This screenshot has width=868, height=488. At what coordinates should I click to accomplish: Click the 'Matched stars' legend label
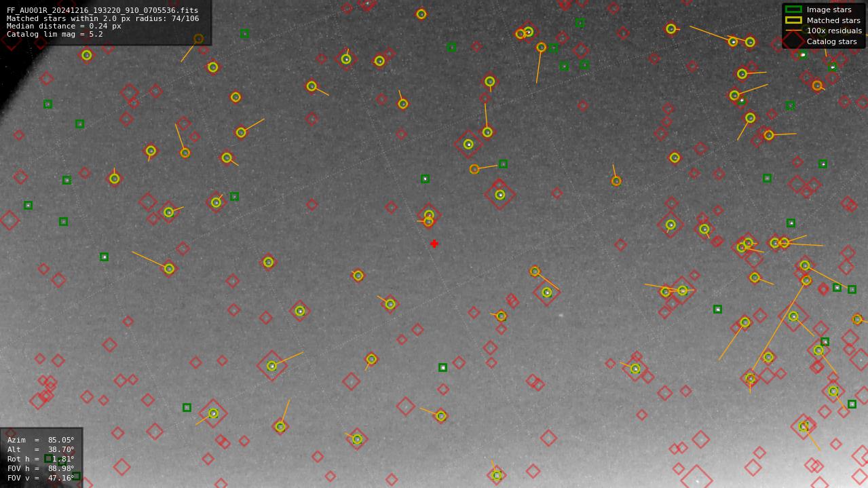(x=833, y=20)
